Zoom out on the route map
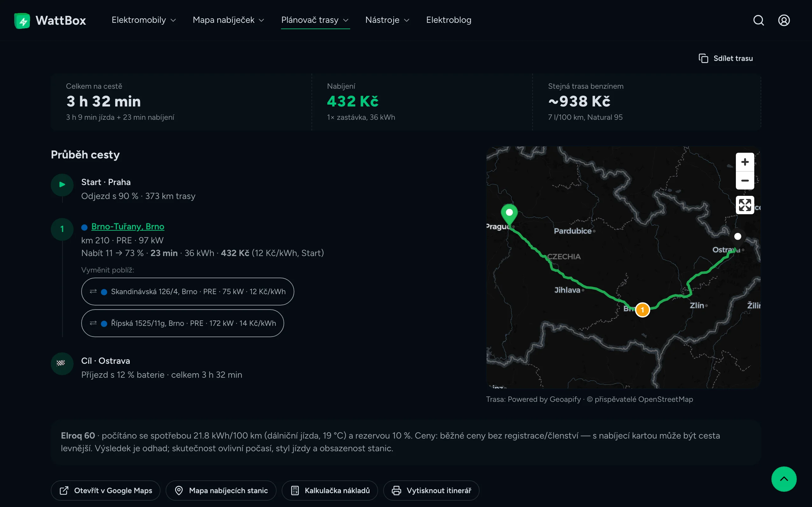Screen dimensions: 812x507 point(745,180)
